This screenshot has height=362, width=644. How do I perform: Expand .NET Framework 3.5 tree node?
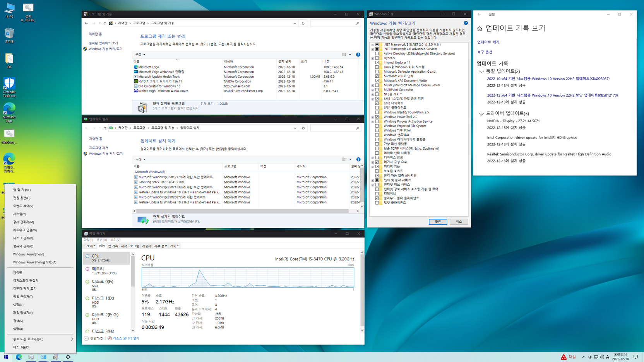tap(373, 44)
